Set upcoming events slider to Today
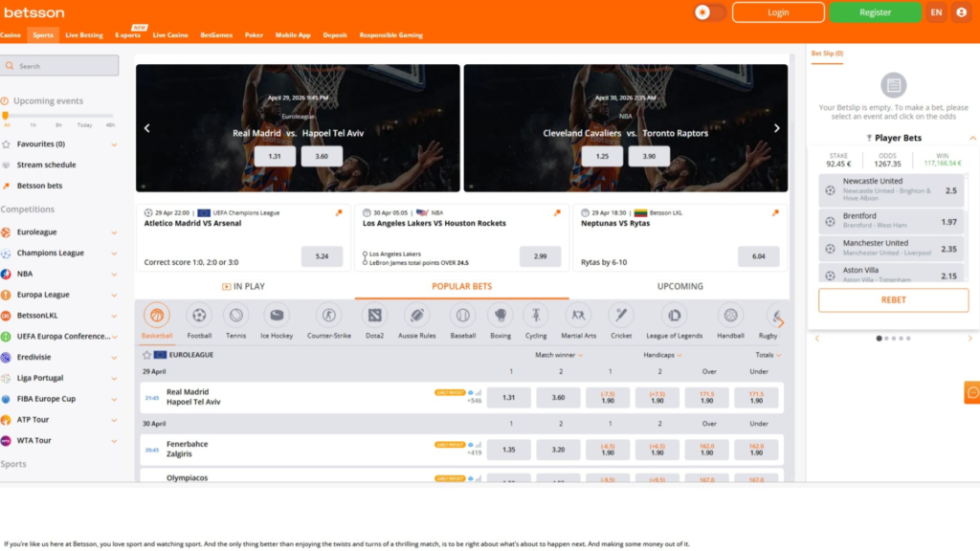This screenshot has height=551, width=980. (x=84, y=125)
